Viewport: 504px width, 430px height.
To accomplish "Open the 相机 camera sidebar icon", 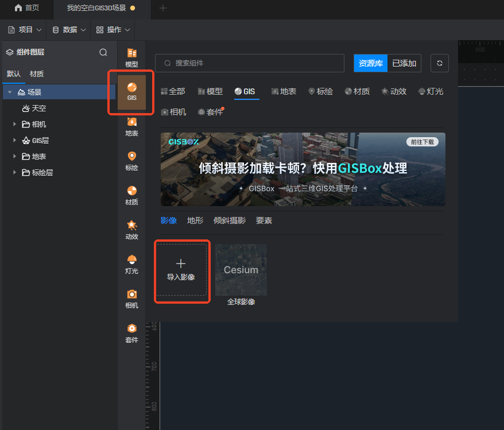I will click(x=131, y=299).
